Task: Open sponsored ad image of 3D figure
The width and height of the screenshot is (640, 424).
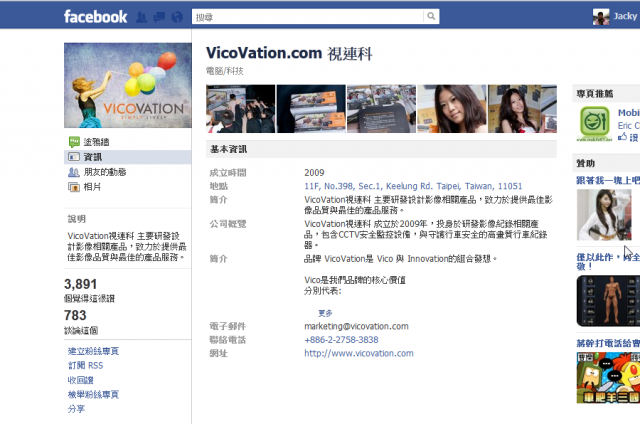Action: tap(608, 301)
